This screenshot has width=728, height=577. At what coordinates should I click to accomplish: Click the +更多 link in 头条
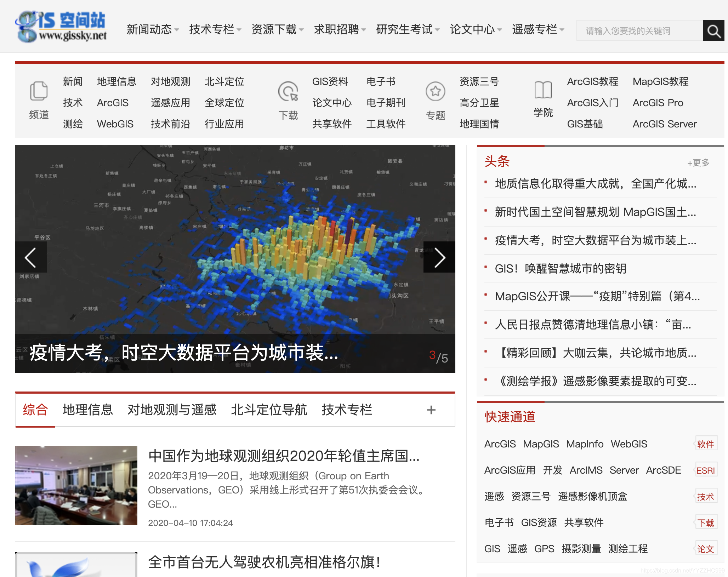[x=698, y=163]
